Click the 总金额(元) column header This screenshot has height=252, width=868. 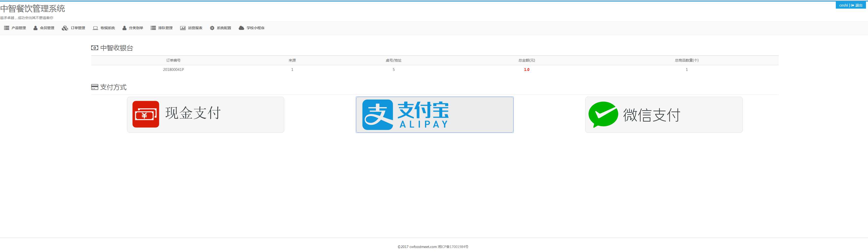coord(527,60)
